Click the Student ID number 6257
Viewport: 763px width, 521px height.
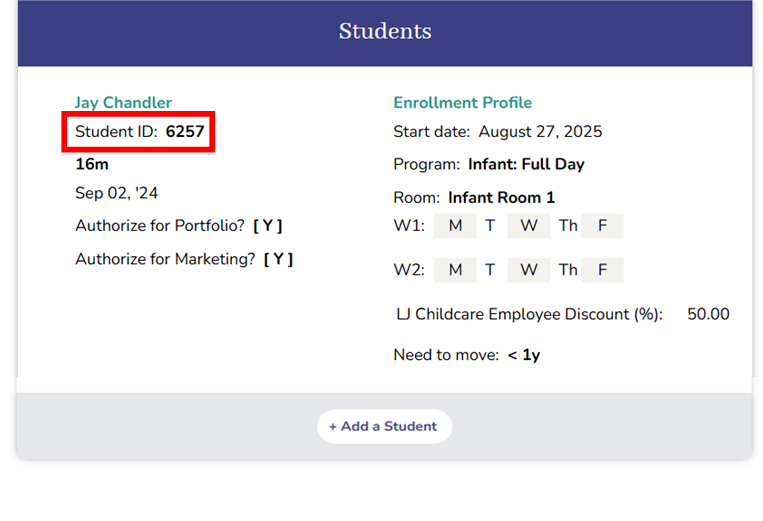pyautogui.click(x=185, y=132)
